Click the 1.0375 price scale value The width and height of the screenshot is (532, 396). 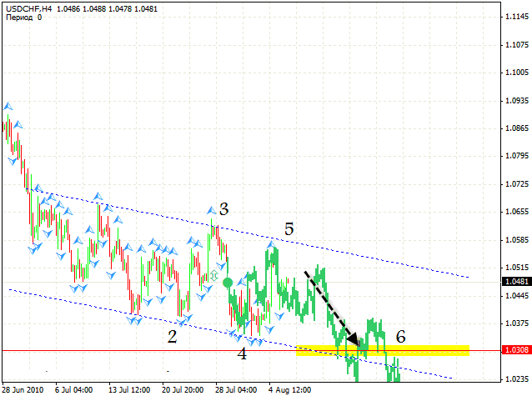(x=517, y=323)
